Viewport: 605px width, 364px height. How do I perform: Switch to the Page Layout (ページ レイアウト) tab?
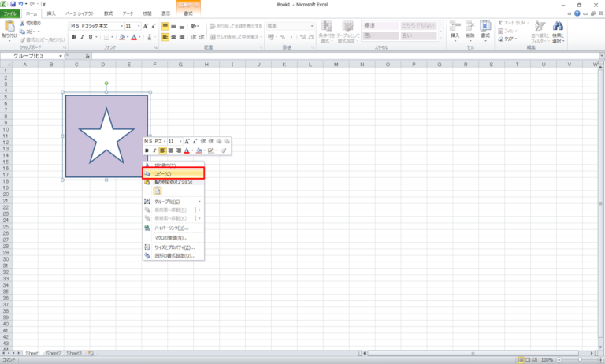(x=80, y=13)
